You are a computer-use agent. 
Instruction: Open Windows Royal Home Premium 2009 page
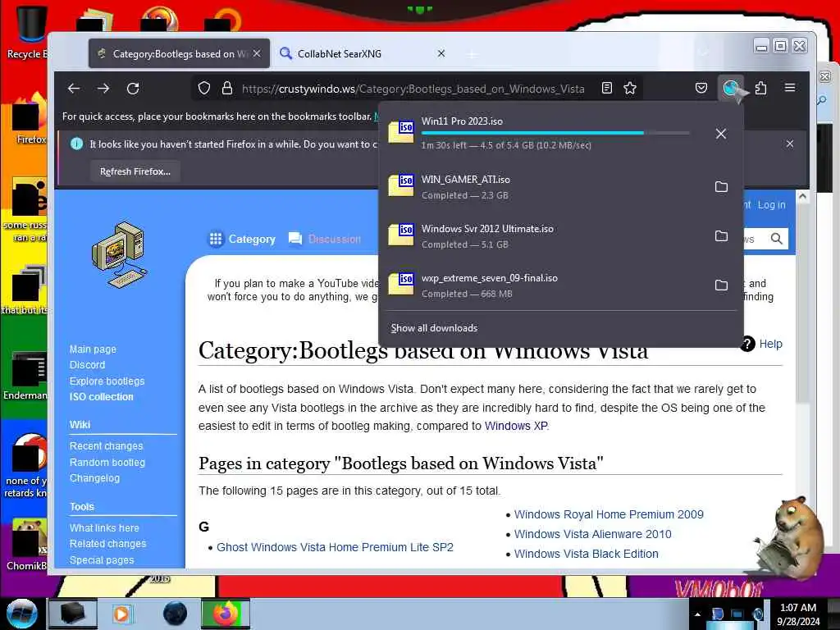[x=609, y=514]
